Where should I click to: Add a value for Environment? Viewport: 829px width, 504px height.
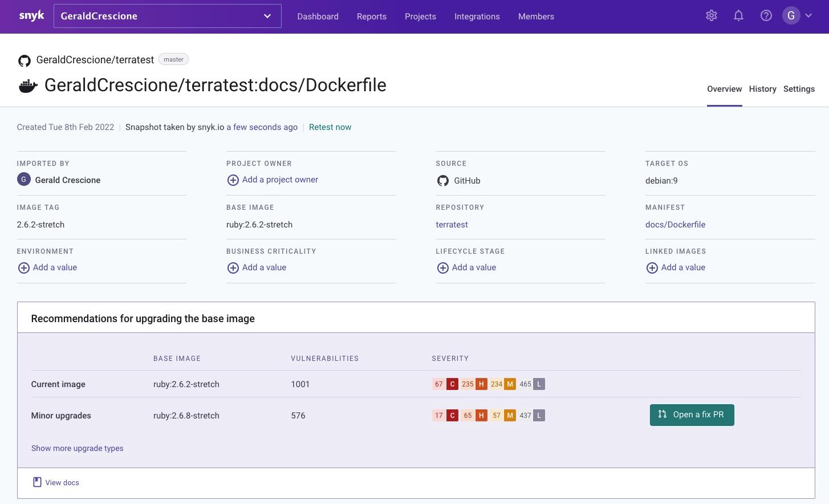coord(55,267)
